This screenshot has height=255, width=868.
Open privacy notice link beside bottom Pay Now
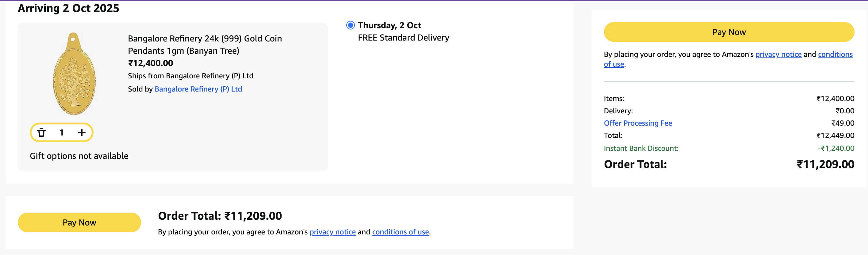[332, 232]
